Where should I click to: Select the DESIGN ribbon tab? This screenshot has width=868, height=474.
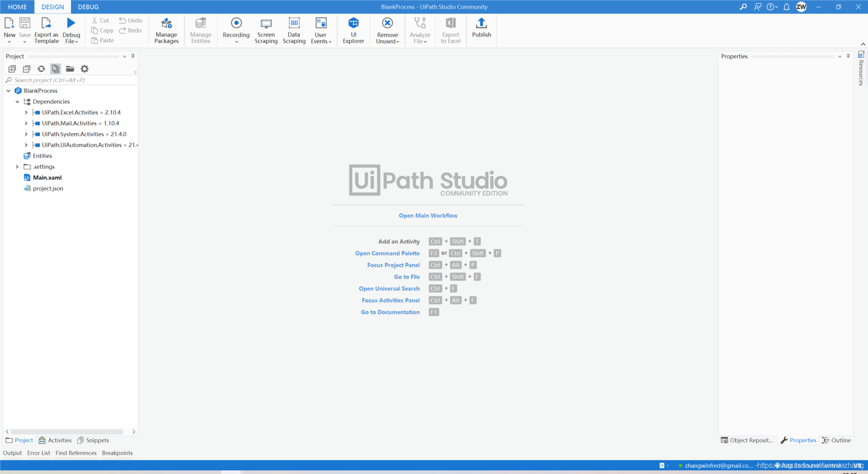[52, 7]
